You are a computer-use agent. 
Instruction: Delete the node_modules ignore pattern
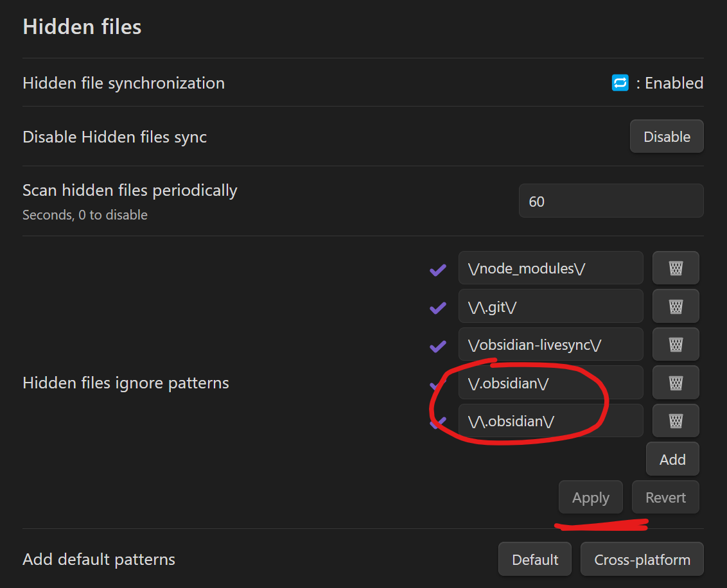pyautogui.click(x=676, y=268)
